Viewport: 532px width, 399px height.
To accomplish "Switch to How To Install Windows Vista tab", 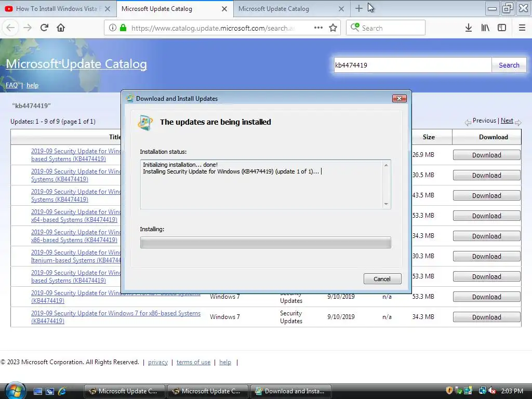I will coord(58,9).
